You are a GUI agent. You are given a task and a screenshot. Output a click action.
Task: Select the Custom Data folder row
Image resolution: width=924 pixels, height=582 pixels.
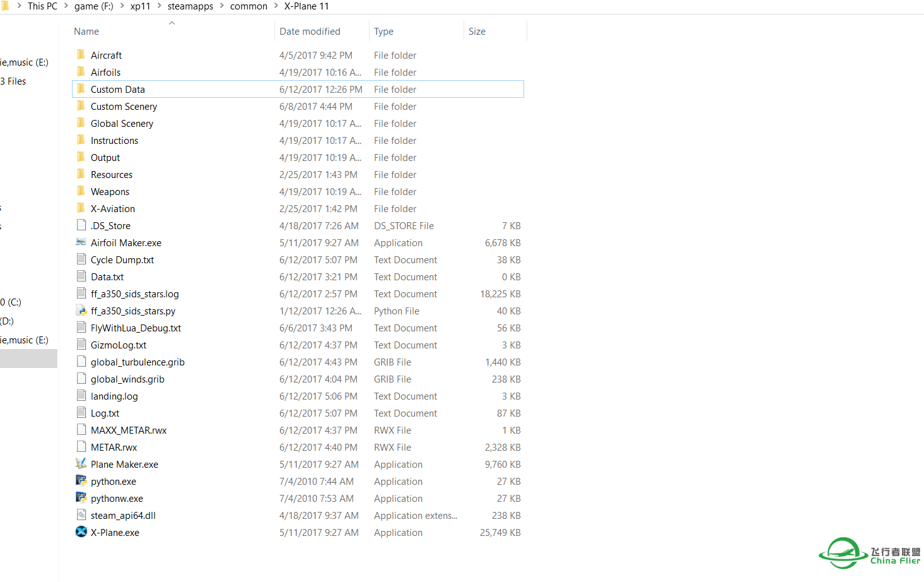[298, 89]
